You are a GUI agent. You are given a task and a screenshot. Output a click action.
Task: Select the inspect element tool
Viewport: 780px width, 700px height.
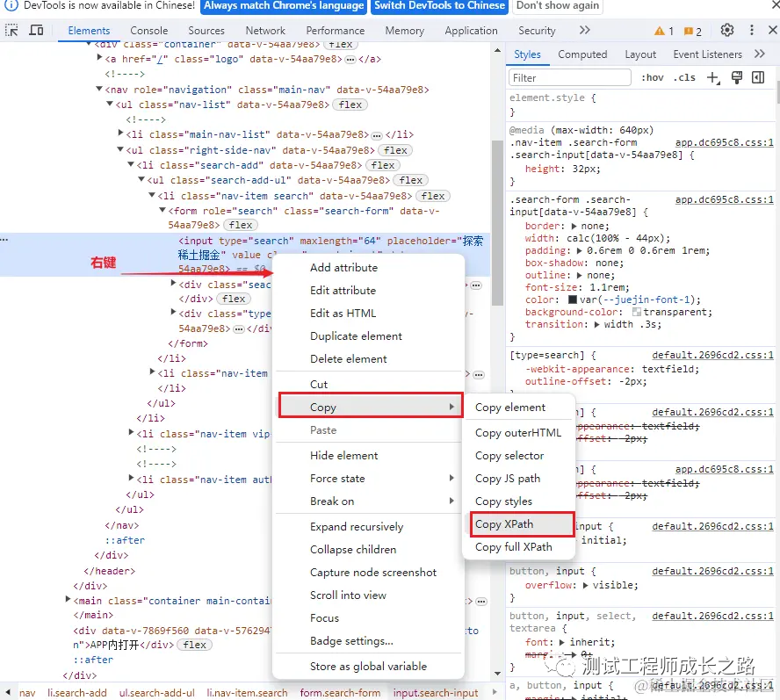pyautogui.click(x=13, y=30)
